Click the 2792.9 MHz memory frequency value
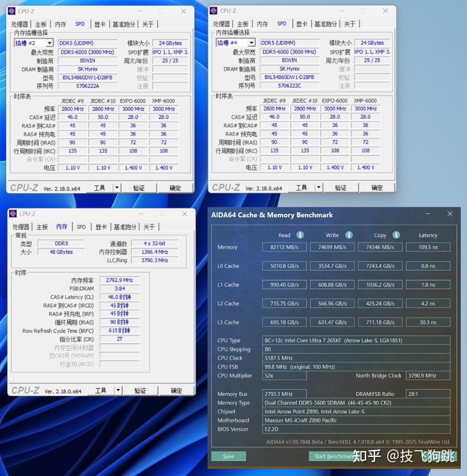The height and width of the screenshot is (476, 467). click(120, 280)
